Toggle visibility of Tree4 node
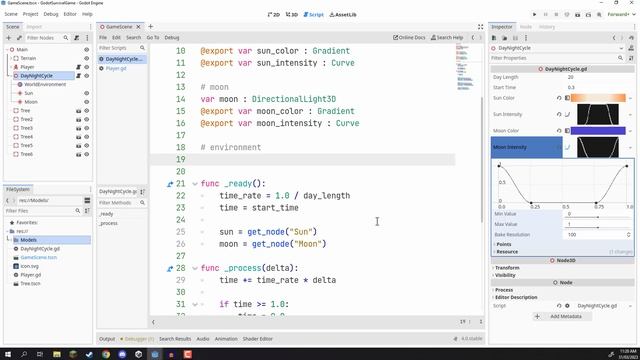The image size is (640, 360). (x=87, y=137)
